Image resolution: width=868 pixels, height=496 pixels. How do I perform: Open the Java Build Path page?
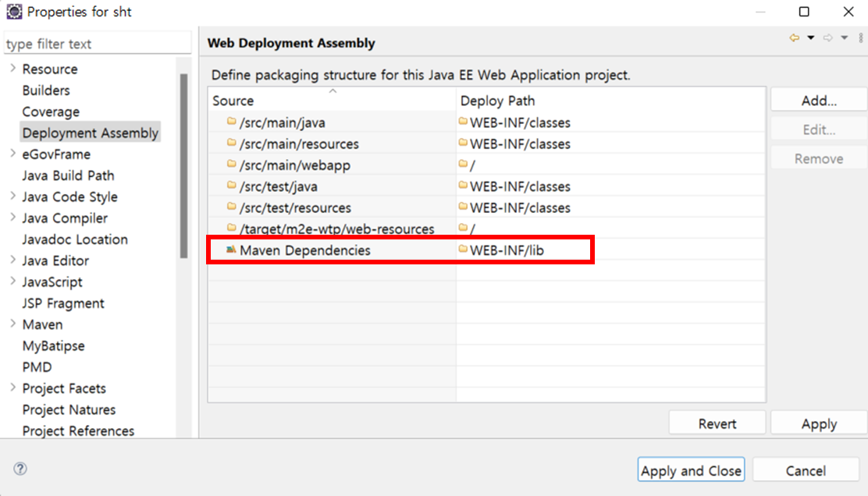tap(68, 175)
